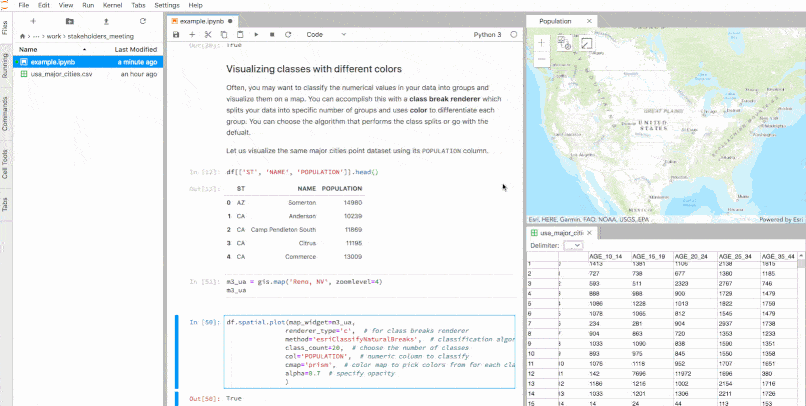806x406 pixels.
Task: Paste cell from clipboard
Action: click(x=240, y=34)
